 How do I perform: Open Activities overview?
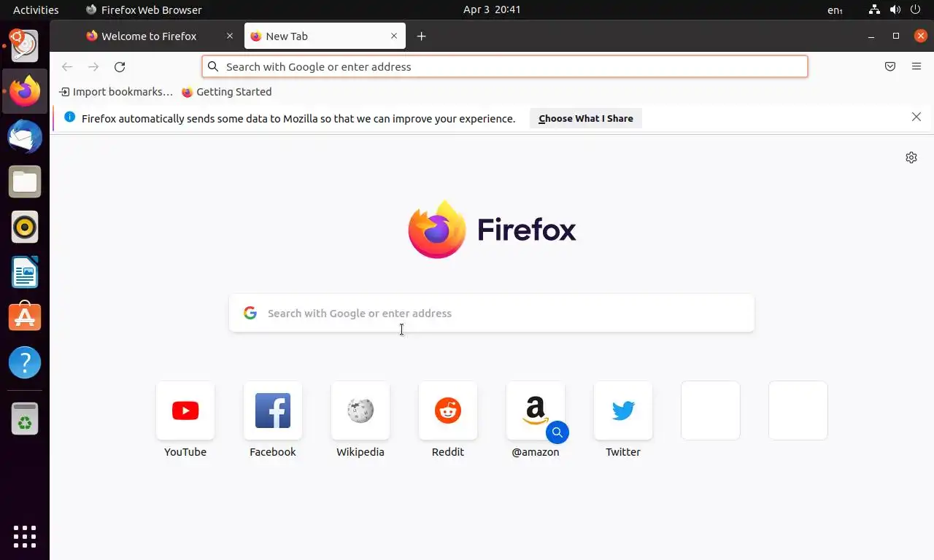36,9
